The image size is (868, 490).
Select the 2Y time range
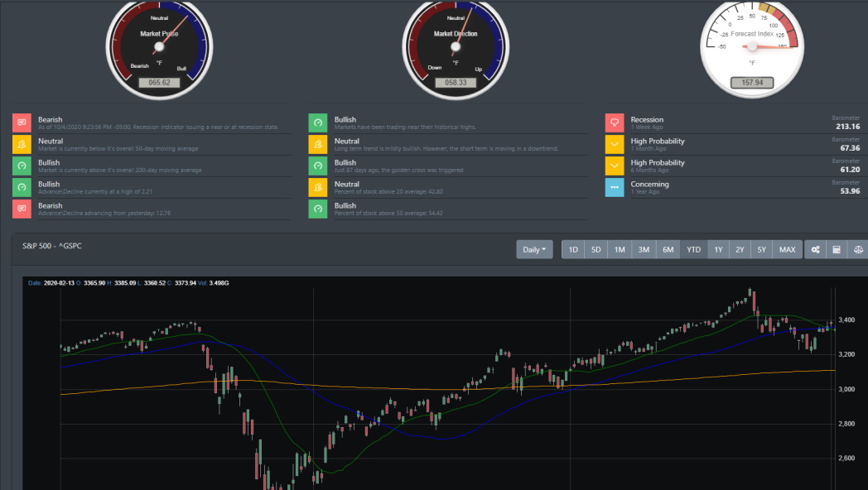coord(740,249)
